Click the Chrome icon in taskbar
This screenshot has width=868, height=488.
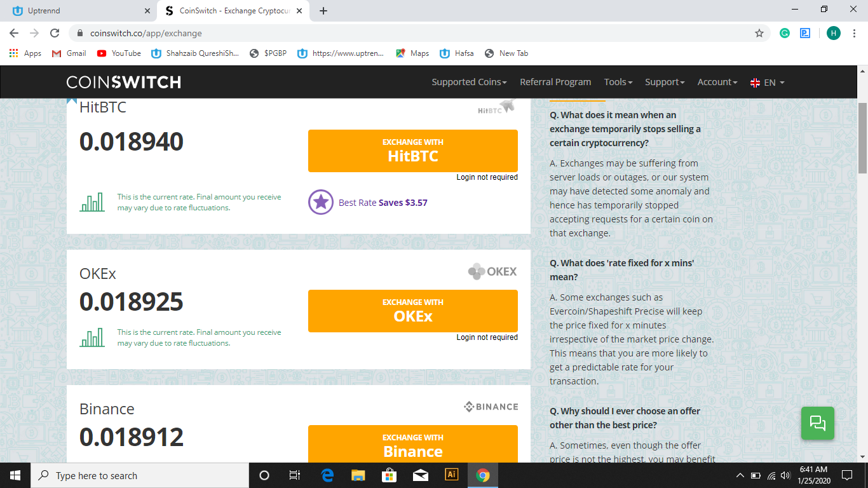click(x=483, y=475)
